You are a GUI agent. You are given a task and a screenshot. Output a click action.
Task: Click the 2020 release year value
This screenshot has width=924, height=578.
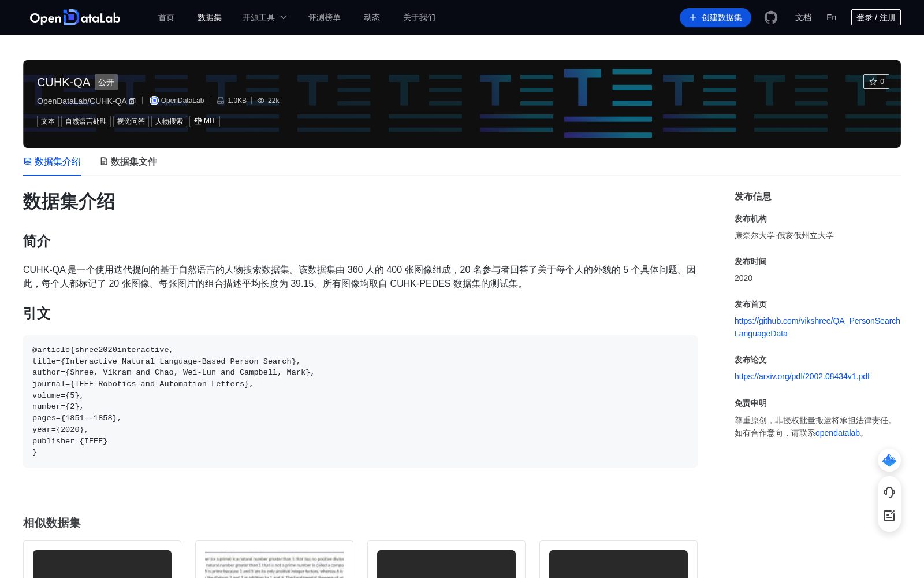pyautogui.click(x=743, y=278)
